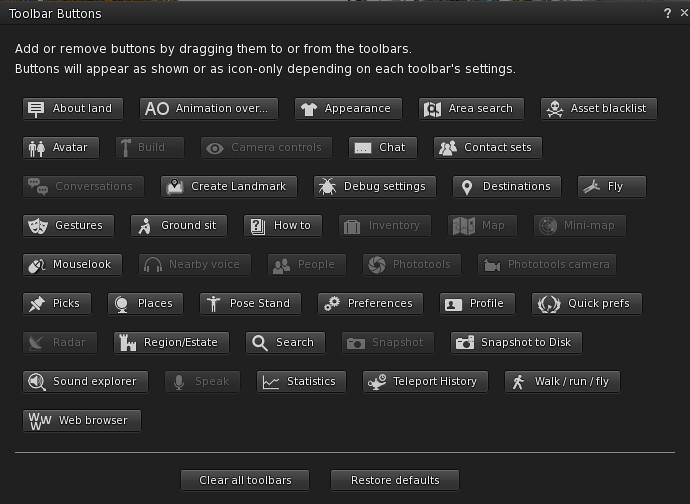690x504 pixels.
Task: Click the Web browser WWW icon
Action: (39, 421)
